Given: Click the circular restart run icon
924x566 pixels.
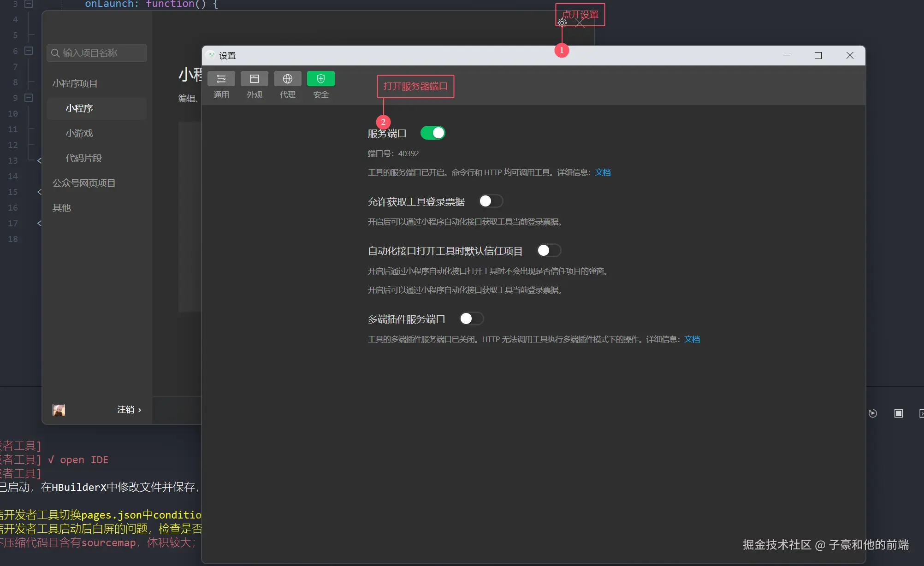Looking at the screenshot, I should (x=873, y=413).
